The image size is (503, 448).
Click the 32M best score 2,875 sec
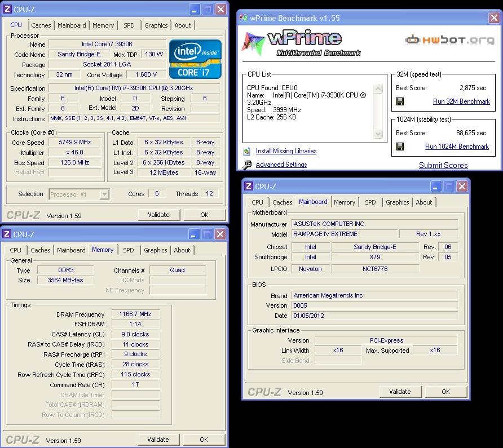[473, 88]
